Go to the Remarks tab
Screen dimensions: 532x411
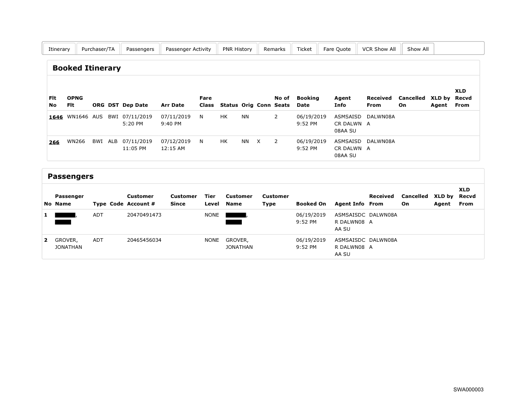coord(274,49)
